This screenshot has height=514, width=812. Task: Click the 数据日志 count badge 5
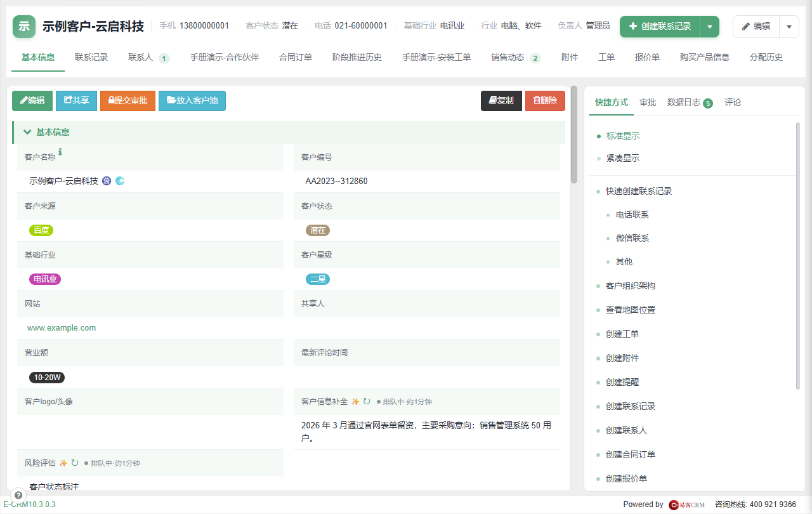708,103
